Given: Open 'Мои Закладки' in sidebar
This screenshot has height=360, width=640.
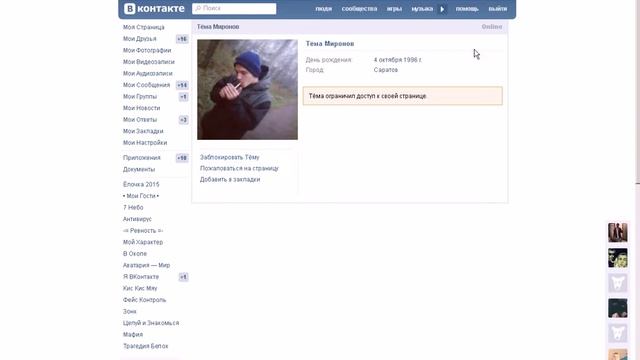Looking at the screenshot, I should click(143, 131).
